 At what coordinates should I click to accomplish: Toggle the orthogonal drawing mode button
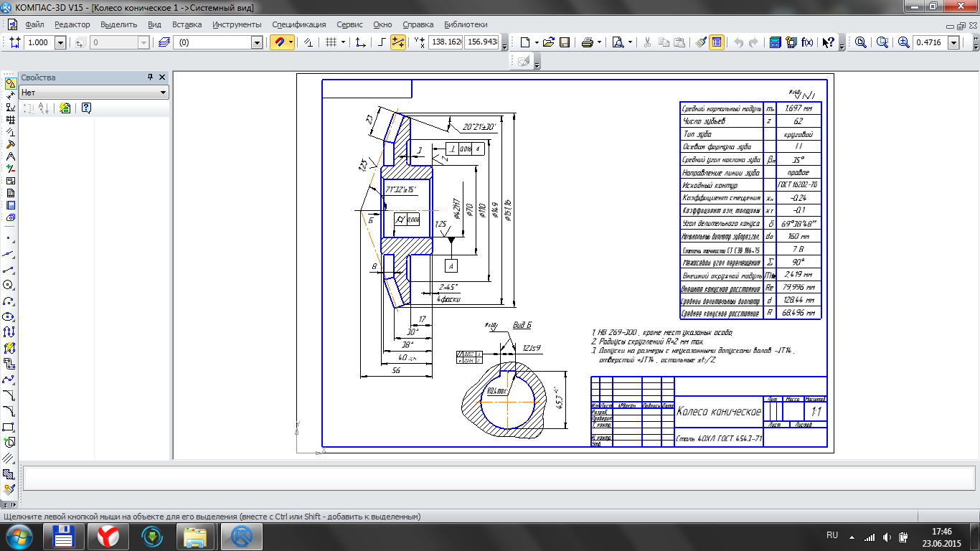[x=381, y=42]
